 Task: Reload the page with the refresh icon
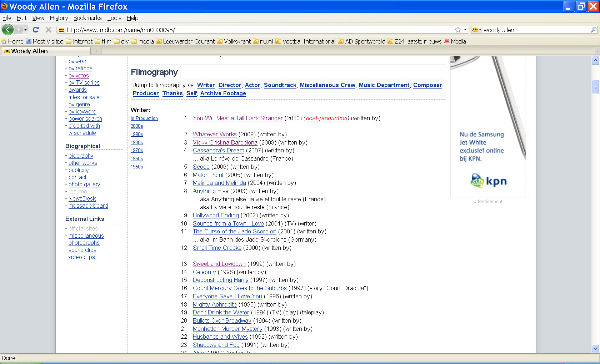pyautogui.click(x=36, y=30)
